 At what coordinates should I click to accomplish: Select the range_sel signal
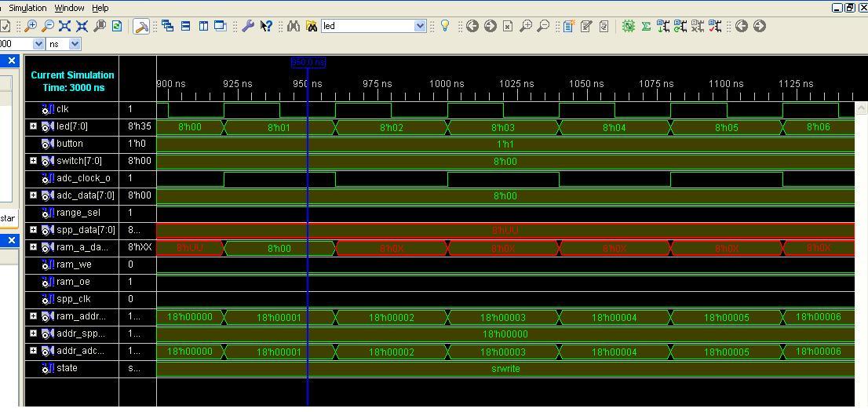pos(78,213)
